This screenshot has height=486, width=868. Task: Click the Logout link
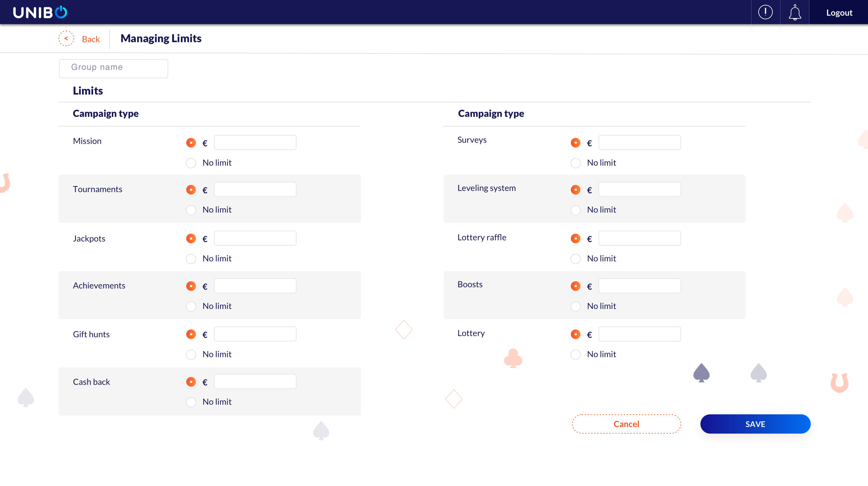click(839, 13)
